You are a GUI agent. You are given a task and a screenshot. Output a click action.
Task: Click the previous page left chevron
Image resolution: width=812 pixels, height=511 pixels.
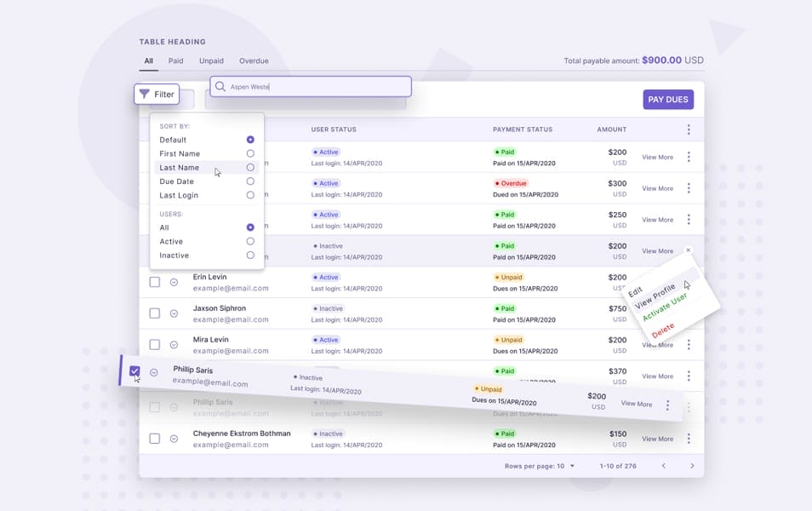pyautogui.click(x=663, y=466)
